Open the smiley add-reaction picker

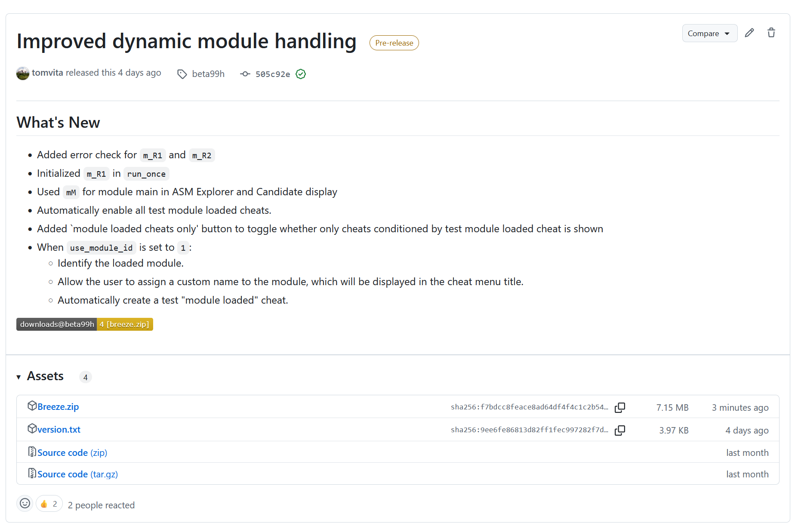[25, 504]
